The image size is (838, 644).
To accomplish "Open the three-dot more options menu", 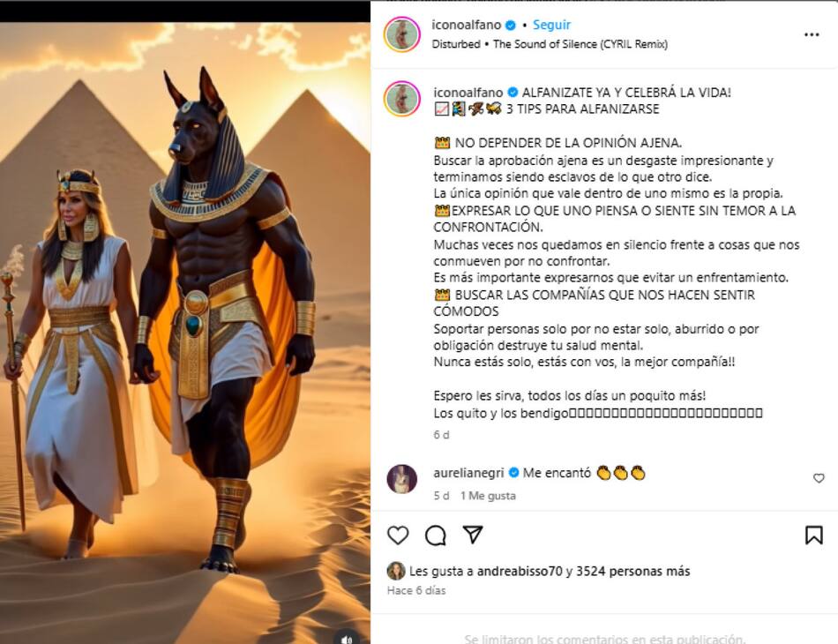I will [812, 34].
